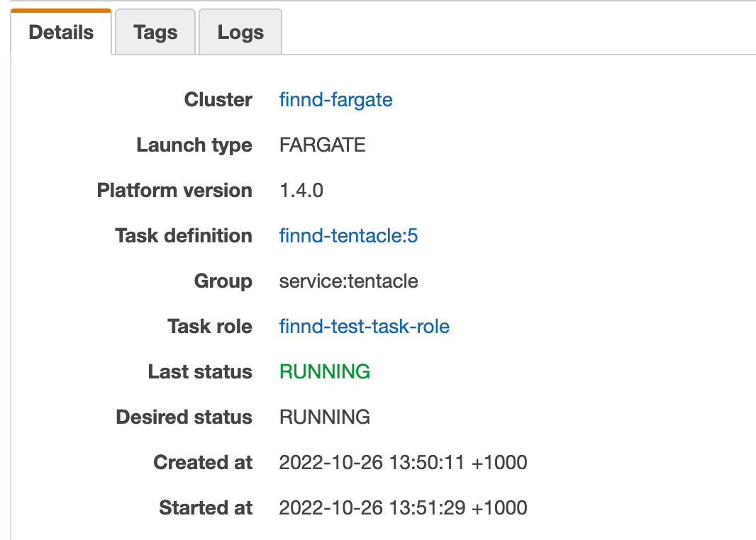756x540 pixels.
Task: Select the Launch type label
Action: [x=194, y=145]
